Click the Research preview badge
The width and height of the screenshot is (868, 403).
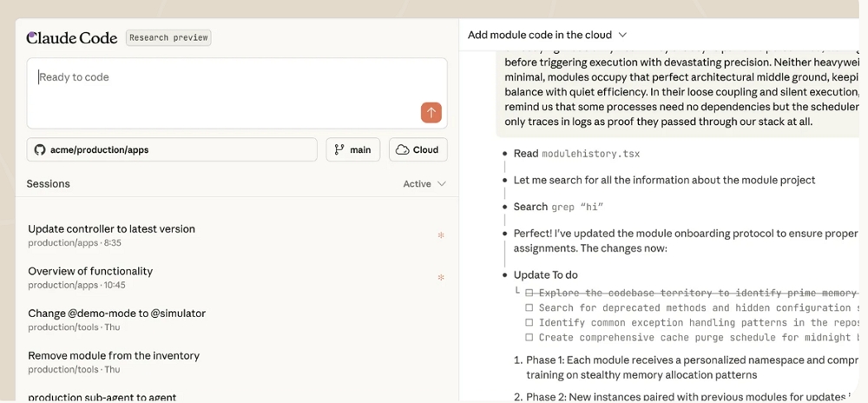[169, 37]
